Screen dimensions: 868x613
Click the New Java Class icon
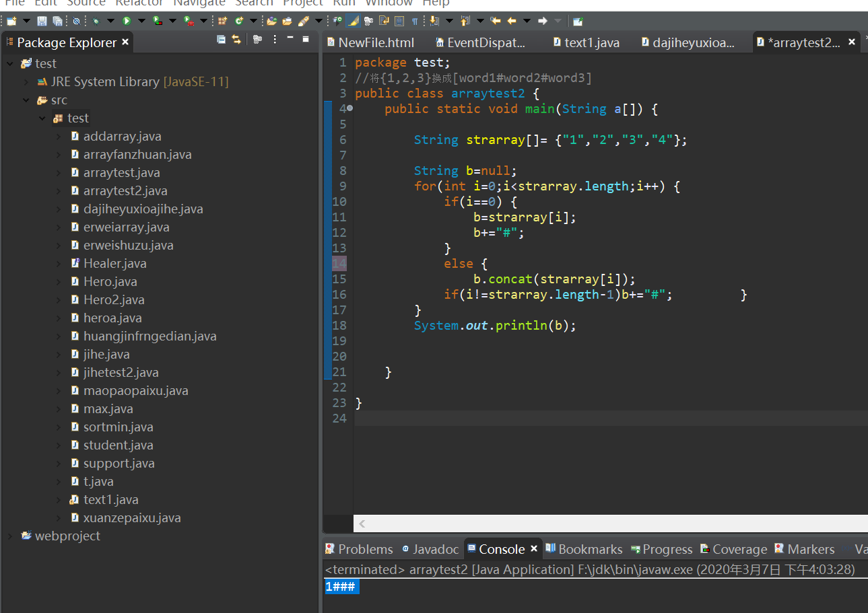239,21
